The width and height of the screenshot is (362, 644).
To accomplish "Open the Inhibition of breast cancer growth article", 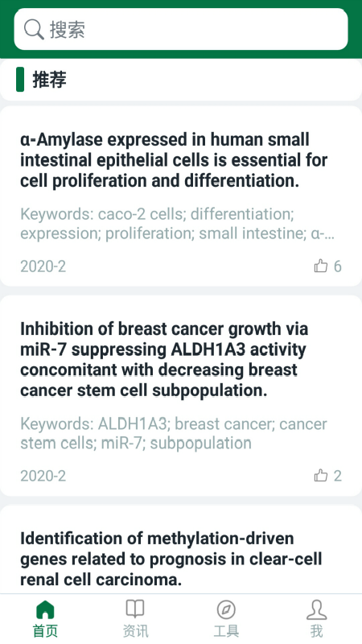I will click(164, 360).
